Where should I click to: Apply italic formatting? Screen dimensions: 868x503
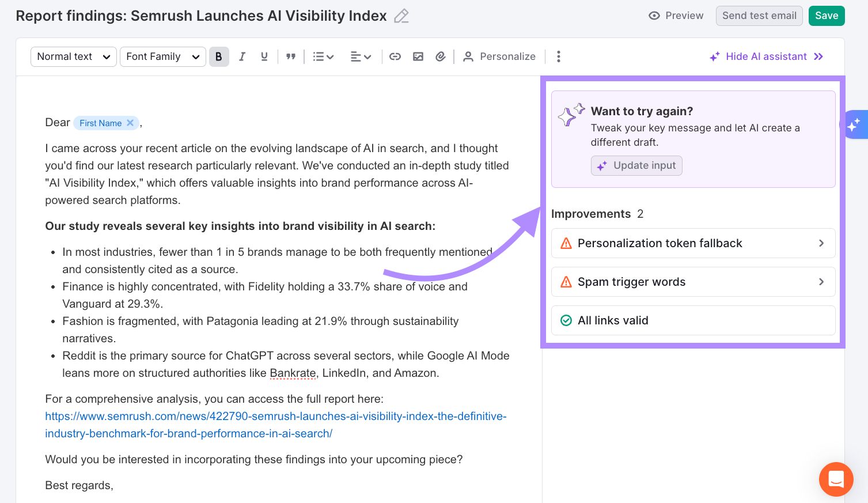pyautogui.click(x=242, y=56)
